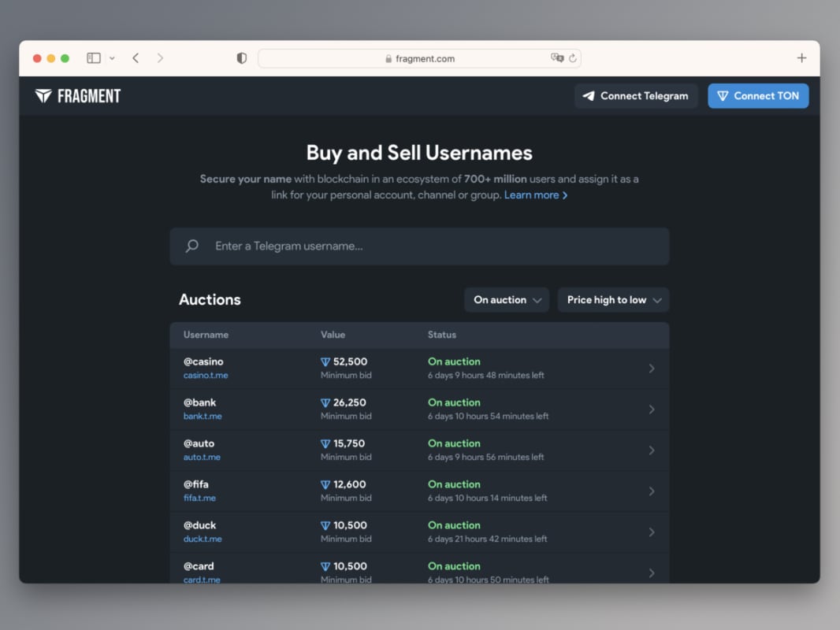Click the TON icon beside 12,600
Image resolution: width=840 pixels, height=630 pixels.
tap(325, 485)
